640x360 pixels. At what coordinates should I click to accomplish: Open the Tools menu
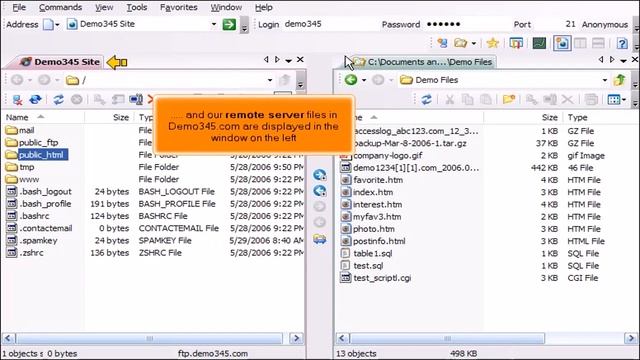(x=136, y=7)
